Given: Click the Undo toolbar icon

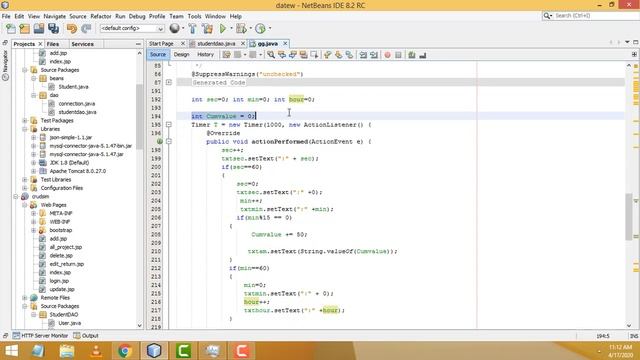Looking at the screenshot, I should (72, 28).
